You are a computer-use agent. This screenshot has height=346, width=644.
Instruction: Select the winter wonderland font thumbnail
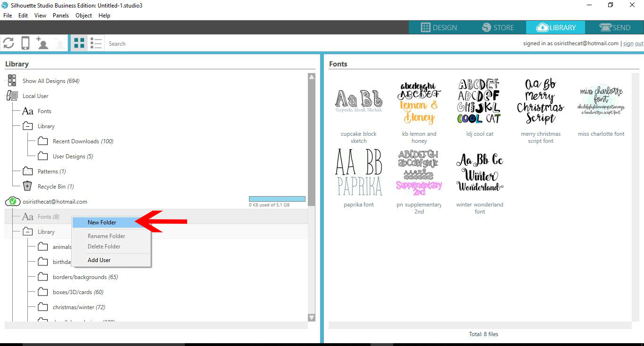tap(479, 172)
